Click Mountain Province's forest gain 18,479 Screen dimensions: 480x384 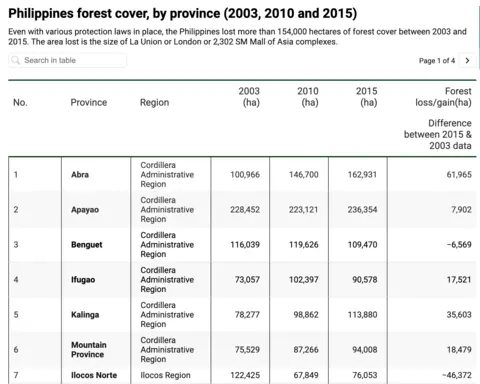click(x=459, y=350)
